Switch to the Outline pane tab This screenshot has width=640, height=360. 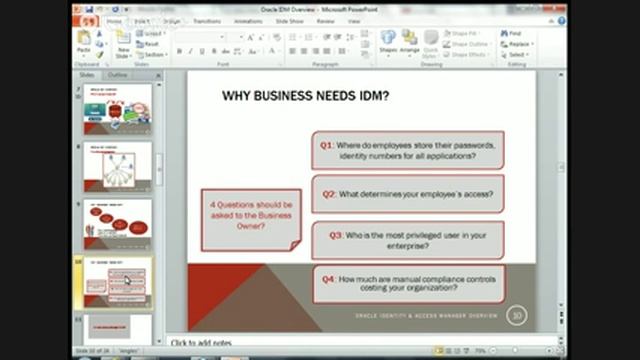118,75
